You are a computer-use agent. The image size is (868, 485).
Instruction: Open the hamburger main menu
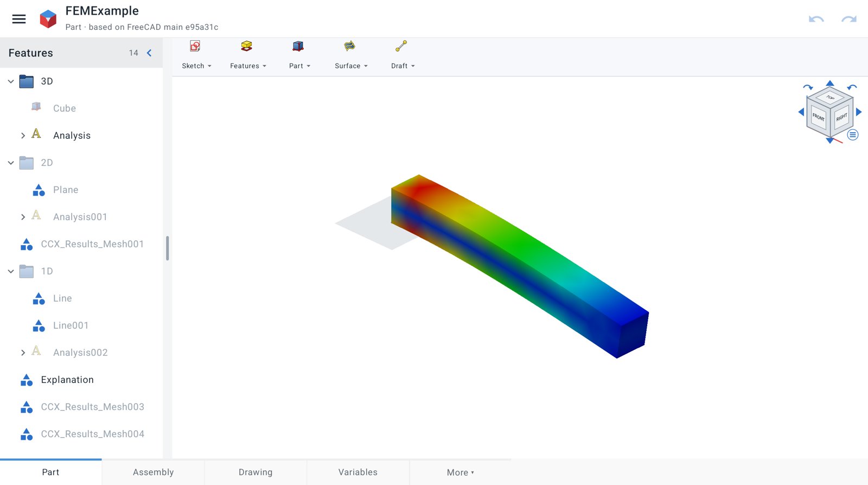click(19, 19)
